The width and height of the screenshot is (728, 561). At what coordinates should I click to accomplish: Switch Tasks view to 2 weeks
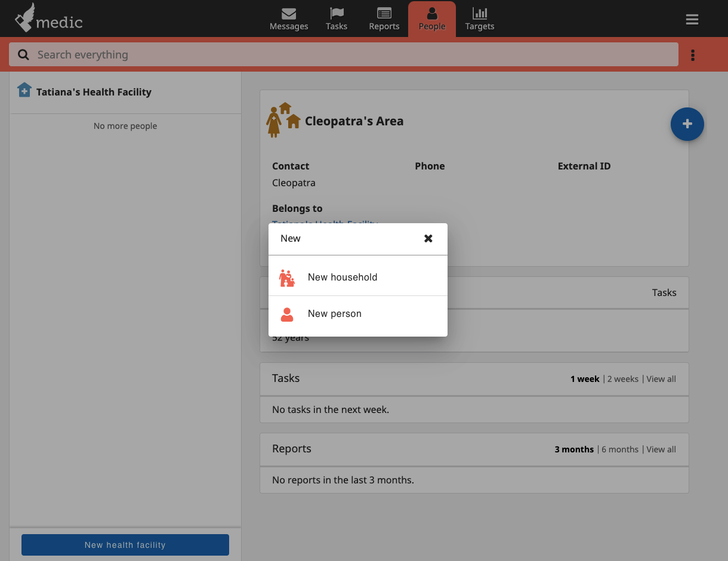(623, 378)
